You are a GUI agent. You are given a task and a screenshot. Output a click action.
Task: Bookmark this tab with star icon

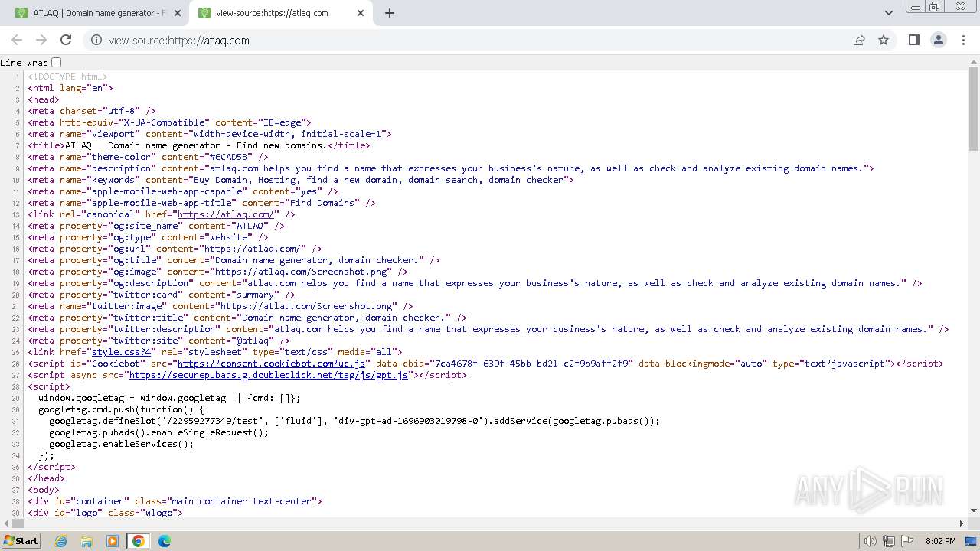point(884,41)
